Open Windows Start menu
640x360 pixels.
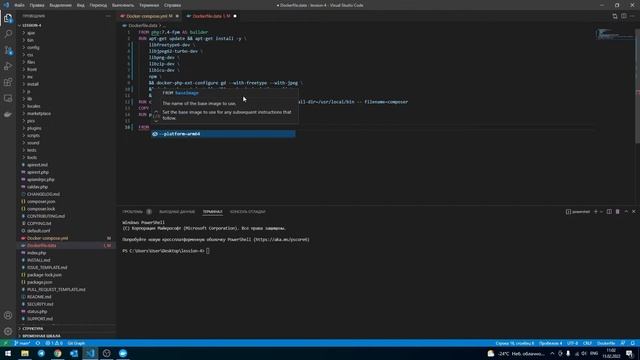click(8, 353)
